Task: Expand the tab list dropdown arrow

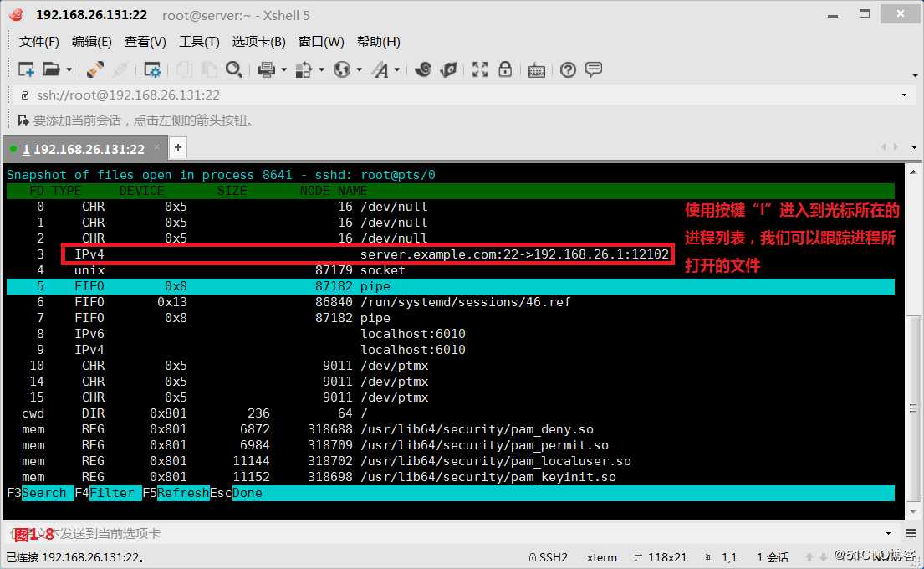Action: tap(913, 147)
